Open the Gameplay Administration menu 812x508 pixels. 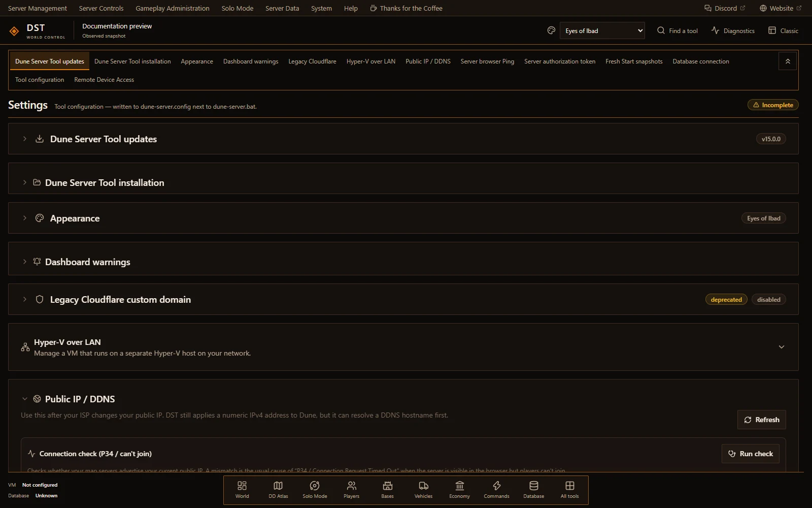coord(173,8)
